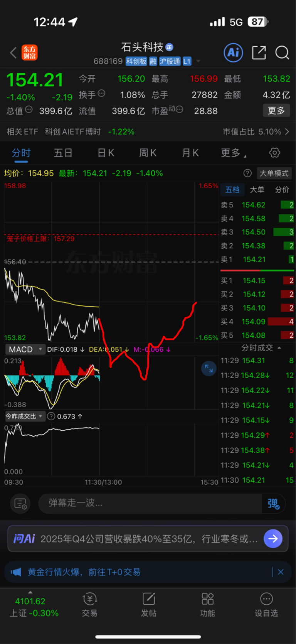Image resolution: width=296 pixels, height=644 pixels.
Task: Open 市值占比 5.10% chevron
Action: [287, 132]
